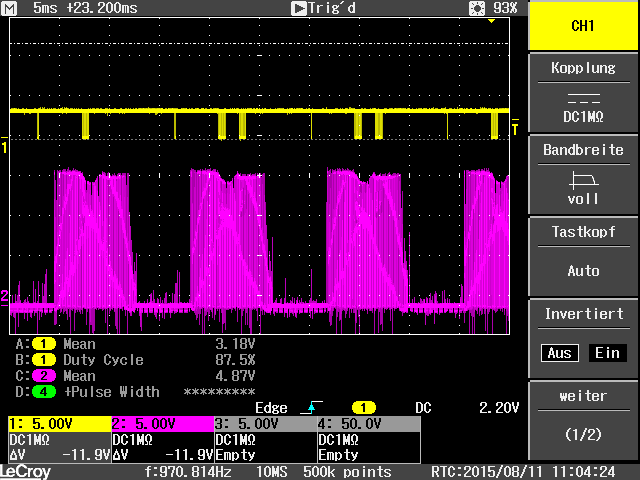Open the Kopplung DC1MΩ coupling setting
The image size is (640, 480).
[x=583, y=93]
